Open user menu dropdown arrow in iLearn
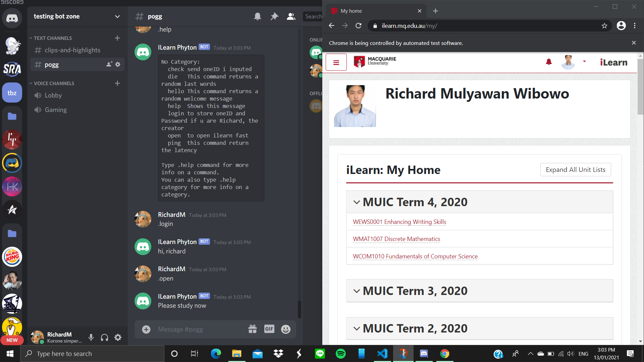This screenshot has width=644, height=362. [584, 61]
